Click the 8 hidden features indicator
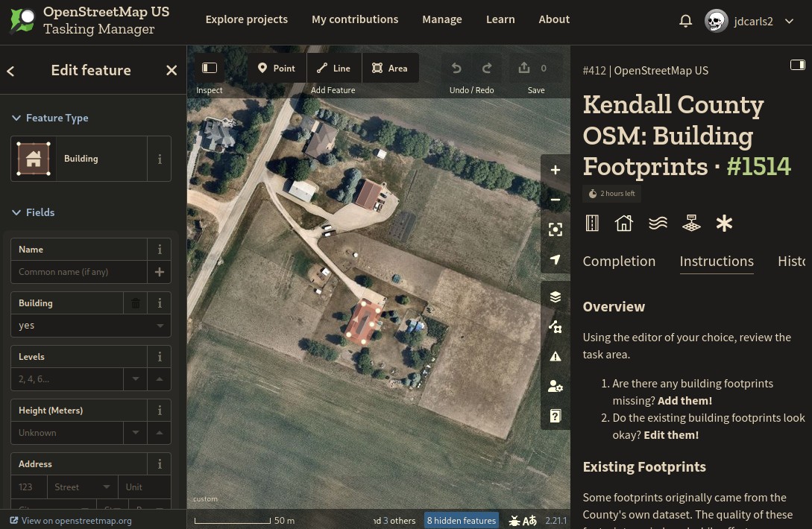This screenshot has width=812, height=529. tap(461, 520)
